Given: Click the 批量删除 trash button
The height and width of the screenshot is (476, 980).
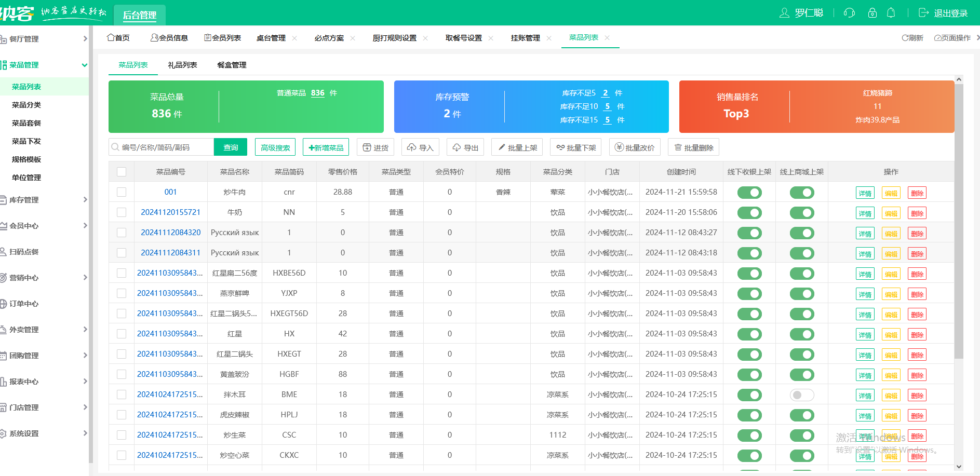Looking at the screenshot, I should [693, 147].
